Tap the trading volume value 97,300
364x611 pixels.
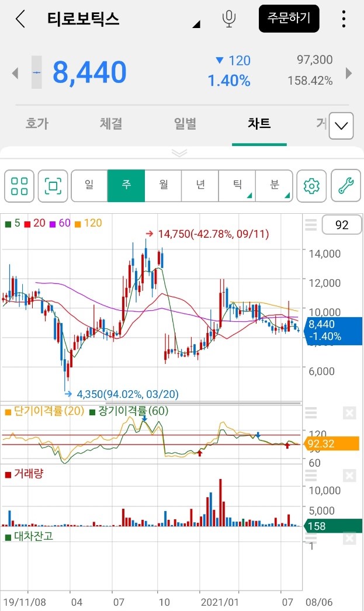point(315,60)
